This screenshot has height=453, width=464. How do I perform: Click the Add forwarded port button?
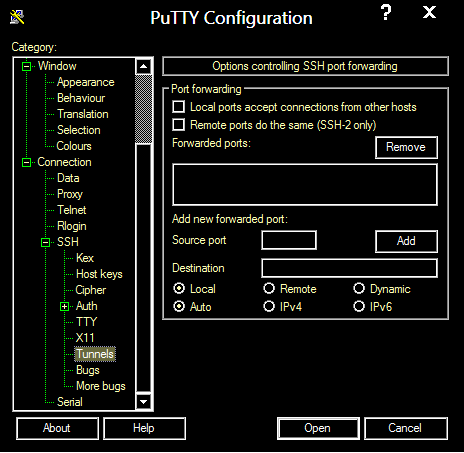406,241
